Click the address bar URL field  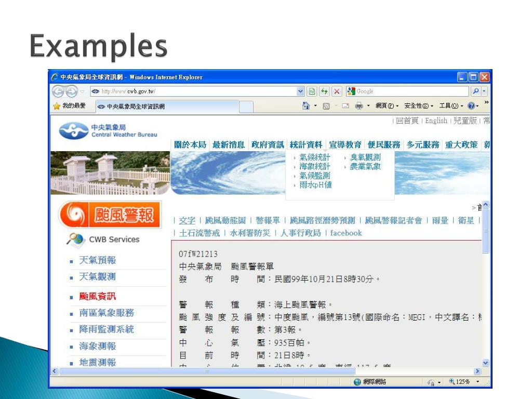click(x=193, y=91)
